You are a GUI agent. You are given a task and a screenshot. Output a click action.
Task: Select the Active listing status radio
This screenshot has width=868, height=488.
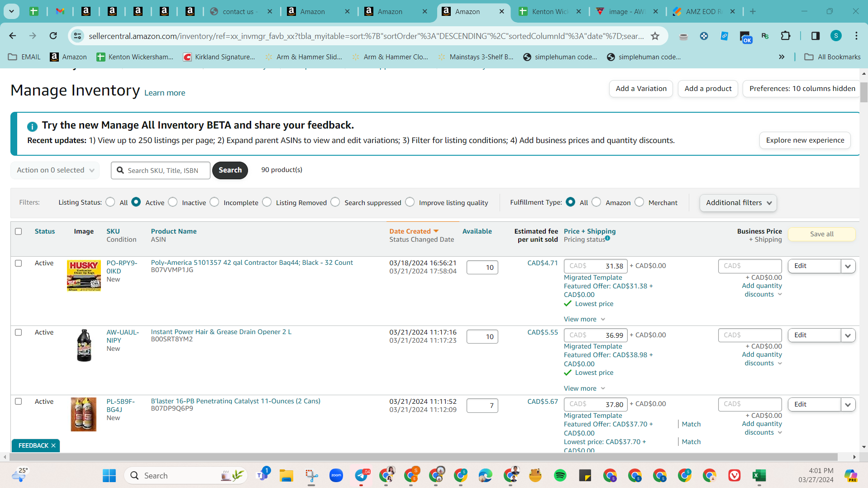click(136, 202)
